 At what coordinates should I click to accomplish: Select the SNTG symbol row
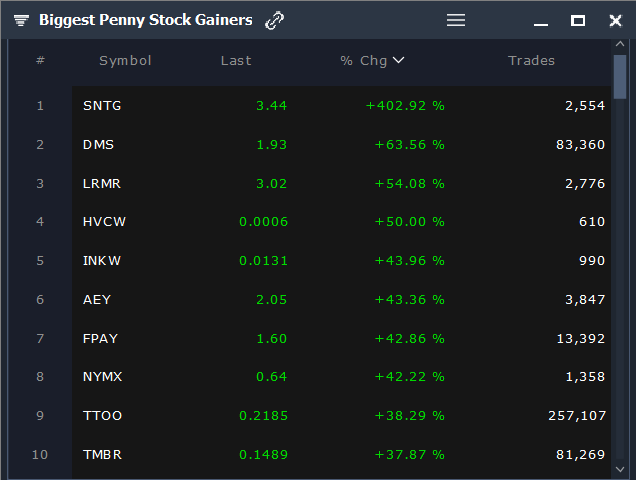pyautogui.click(x=342, y=105)
